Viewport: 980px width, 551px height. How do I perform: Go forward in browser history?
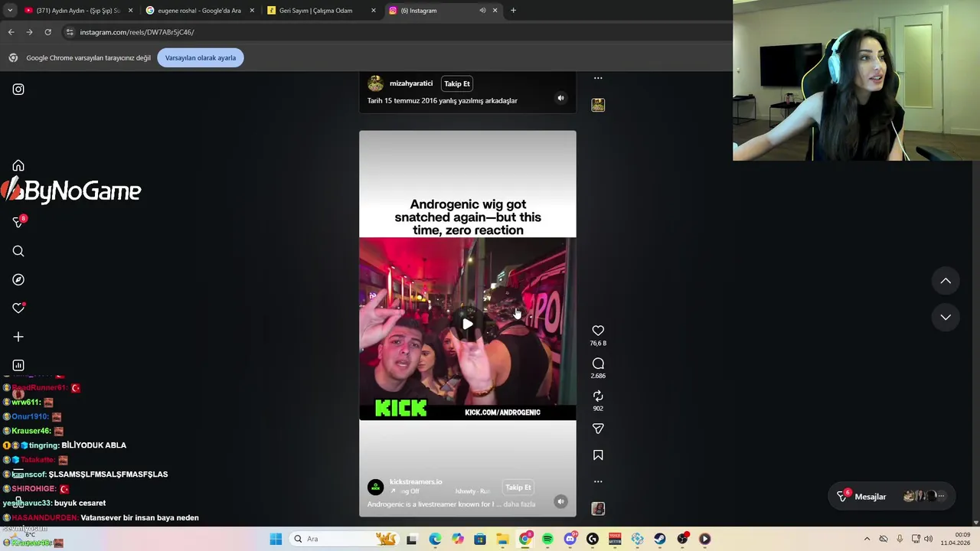29,32
